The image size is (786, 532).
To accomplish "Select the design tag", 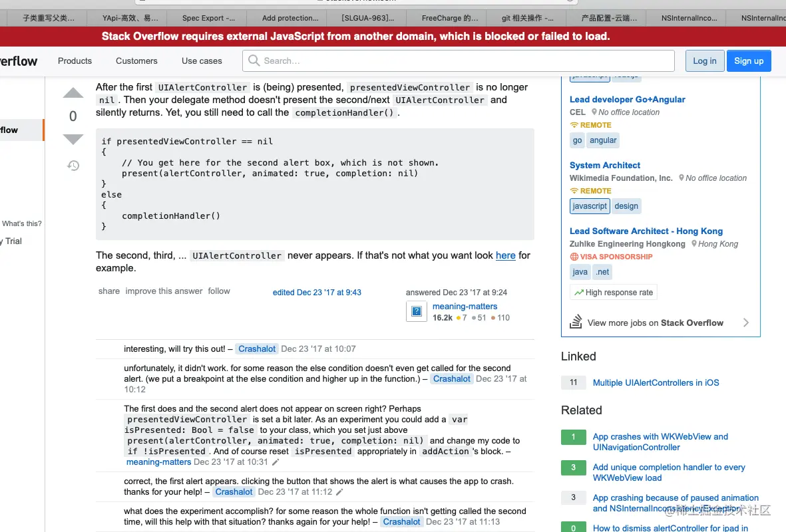I will [626, 206].
